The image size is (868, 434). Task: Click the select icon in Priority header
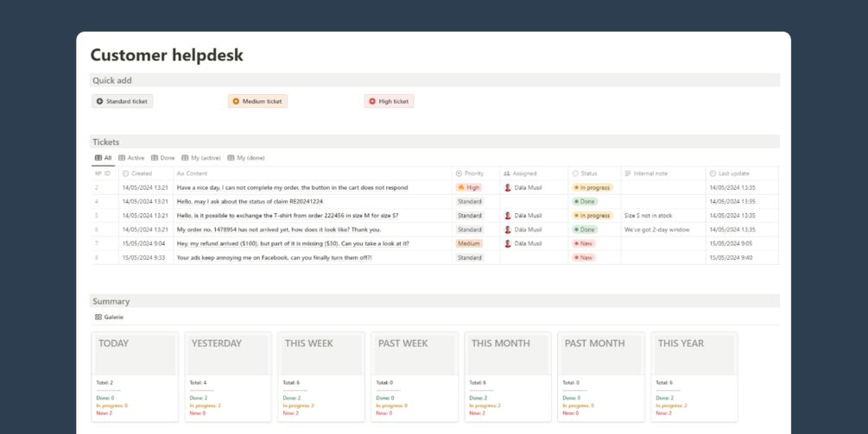[x=459, y=173]
